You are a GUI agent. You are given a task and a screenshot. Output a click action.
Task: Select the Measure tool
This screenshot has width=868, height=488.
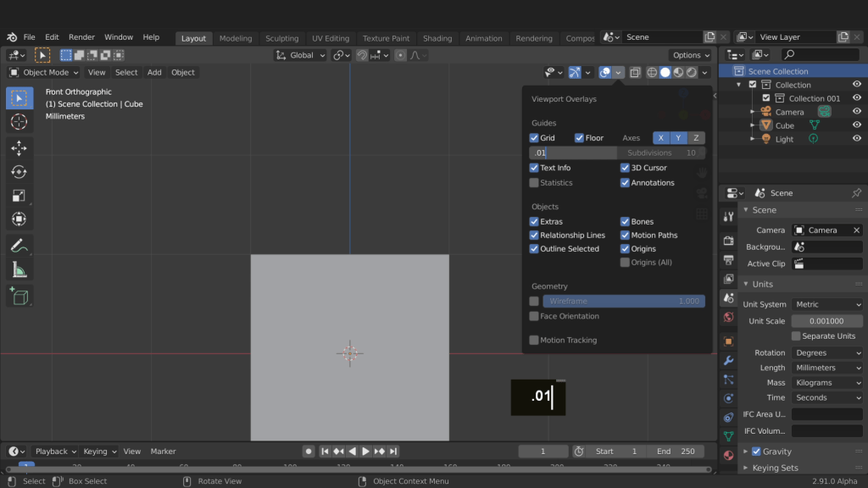pos(19,270)
